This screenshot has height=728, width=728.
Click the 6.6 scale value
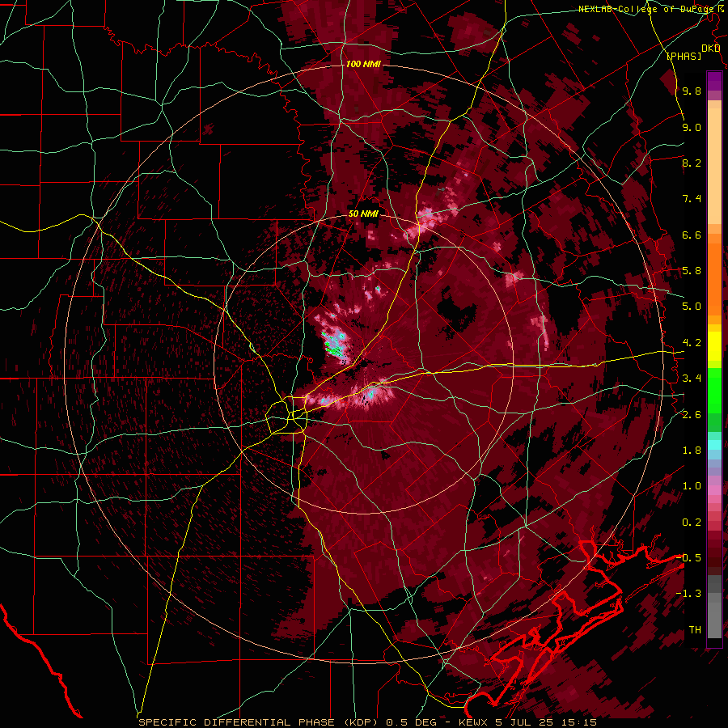click(692, 235)
